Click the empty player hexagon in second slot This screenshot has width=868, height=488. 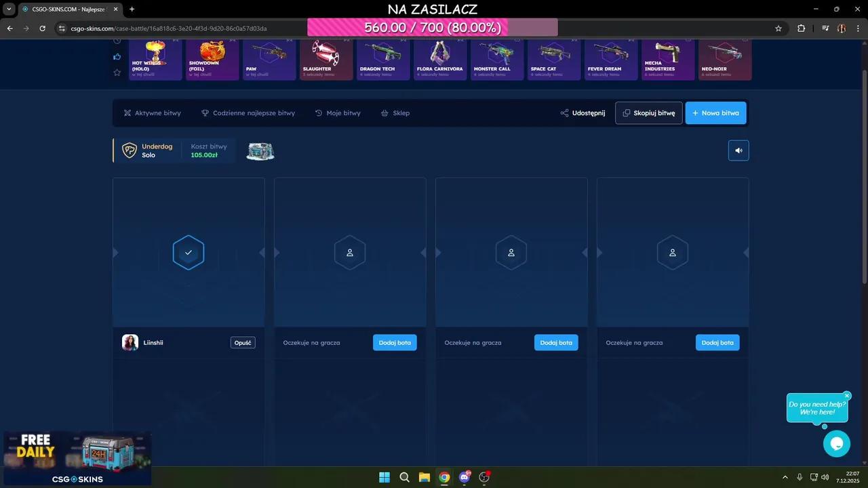[x=350, y=252]
